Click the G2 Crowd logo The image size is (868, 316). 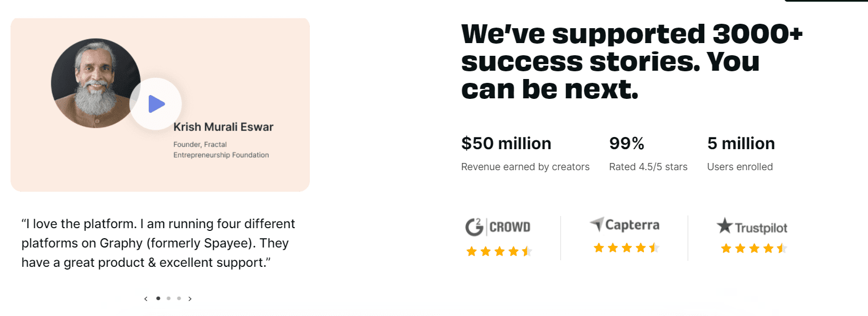(x=498, y=227)
